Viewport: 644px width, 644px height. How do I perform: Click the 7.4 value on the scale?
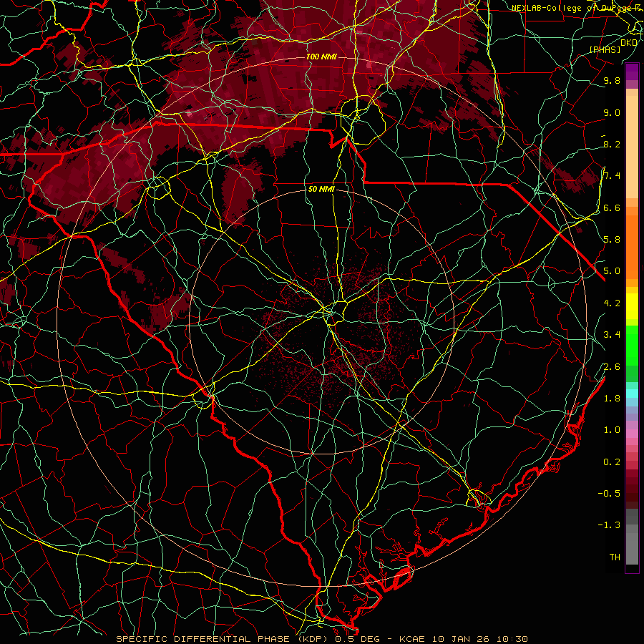pos(612,176)
